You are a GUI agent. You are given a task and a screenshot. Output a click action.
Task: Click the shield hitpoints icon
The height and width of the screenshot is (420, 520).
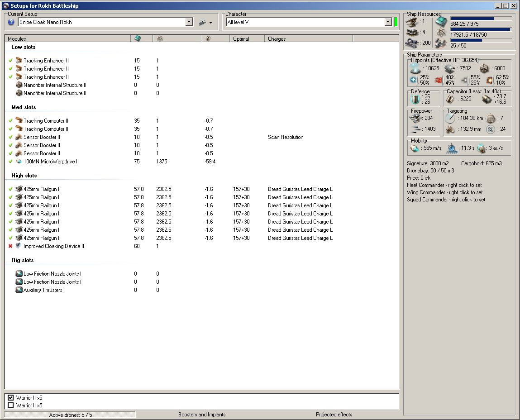point(415,68)
